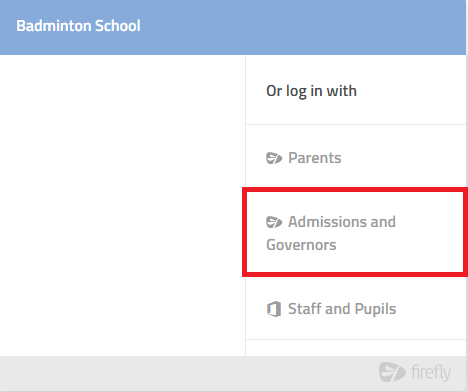468x392 pixels.
Task: Click the word Staff in the last option
Action: click(305, 309)
